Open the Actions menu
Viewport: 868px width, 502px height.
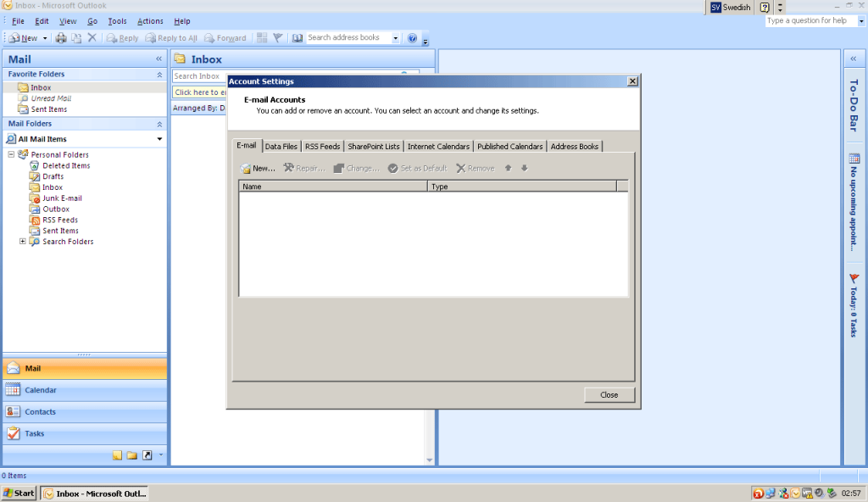tap(150, 21)
